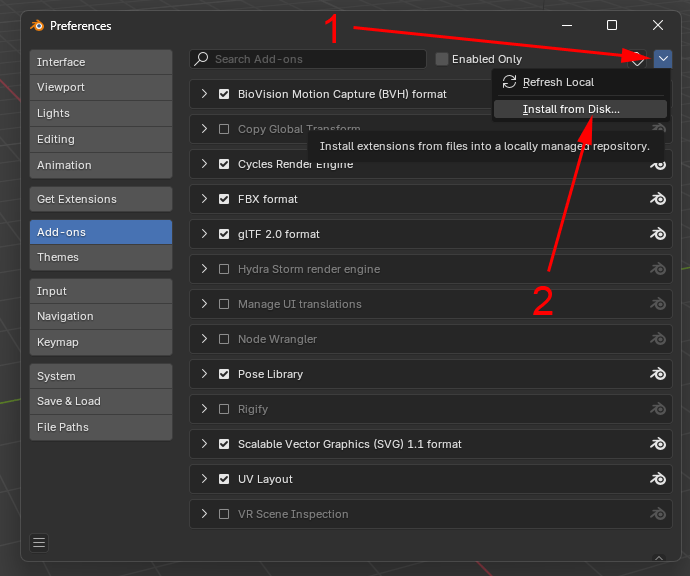This screenshot has width=690, height=576.
Task: Click the Blender icon on Pose Library row
Action: (658, 374)
